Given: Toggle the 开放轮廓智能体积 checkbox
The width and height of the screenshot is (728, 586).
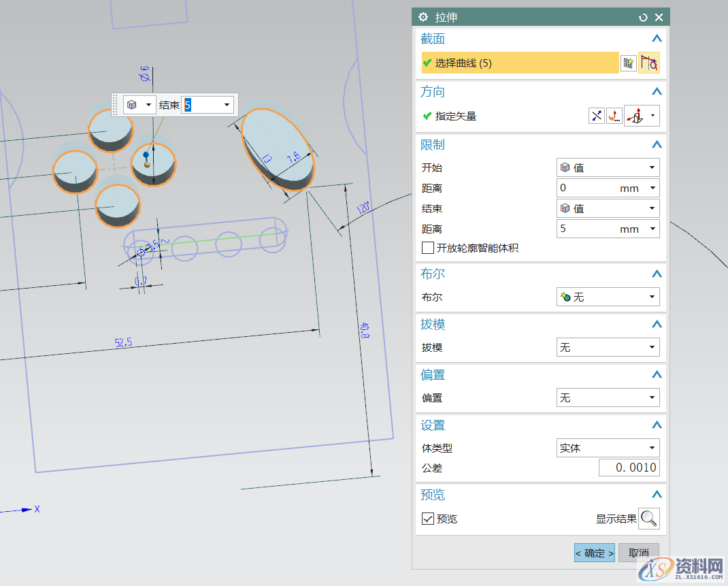Looking at the screenshot, I should pos(427,248).
